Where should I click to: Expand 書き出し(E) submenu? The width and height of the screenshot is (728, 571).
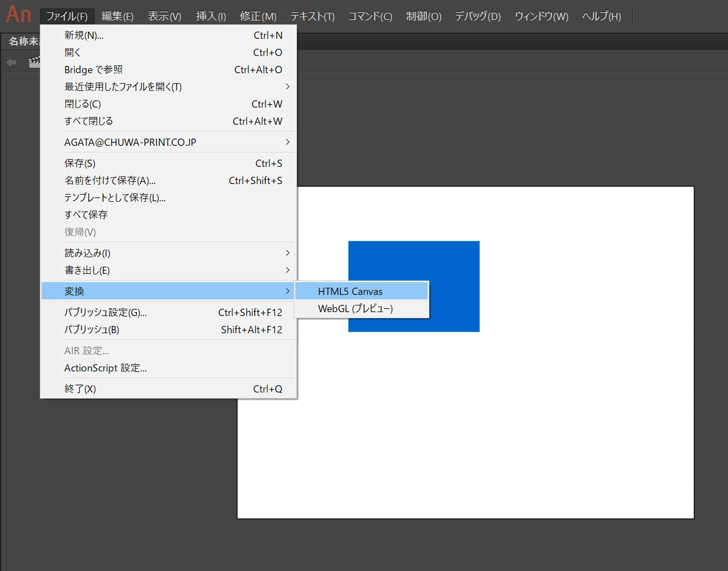[x=169, y=271]
